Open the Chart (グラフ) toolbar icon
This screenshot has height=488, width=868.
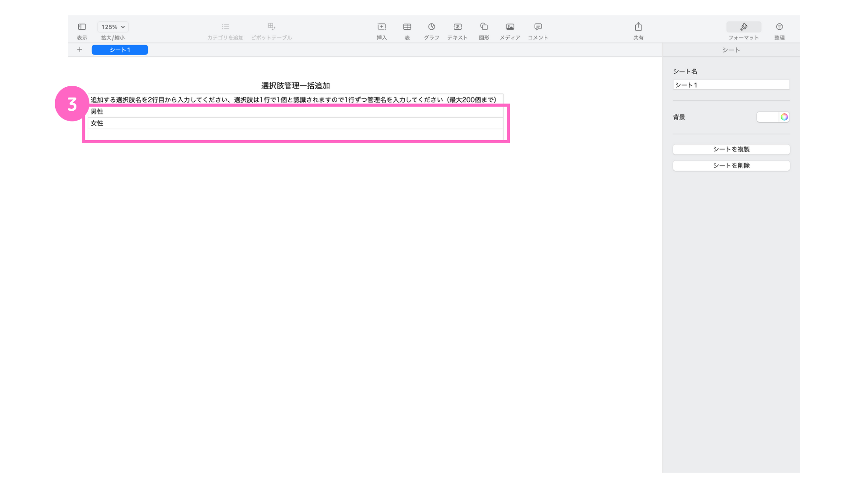tap(431, 27)
